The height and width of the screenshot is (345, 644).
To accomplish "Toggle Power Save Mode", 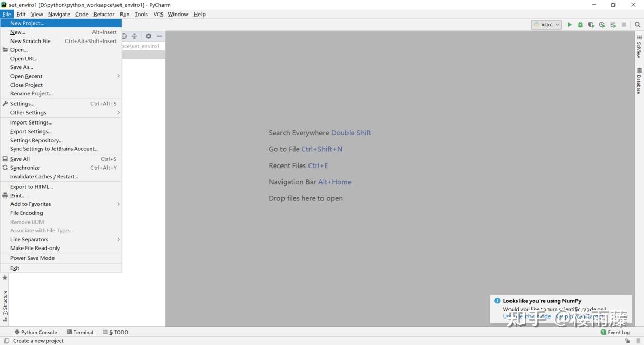I will (61, 258).
